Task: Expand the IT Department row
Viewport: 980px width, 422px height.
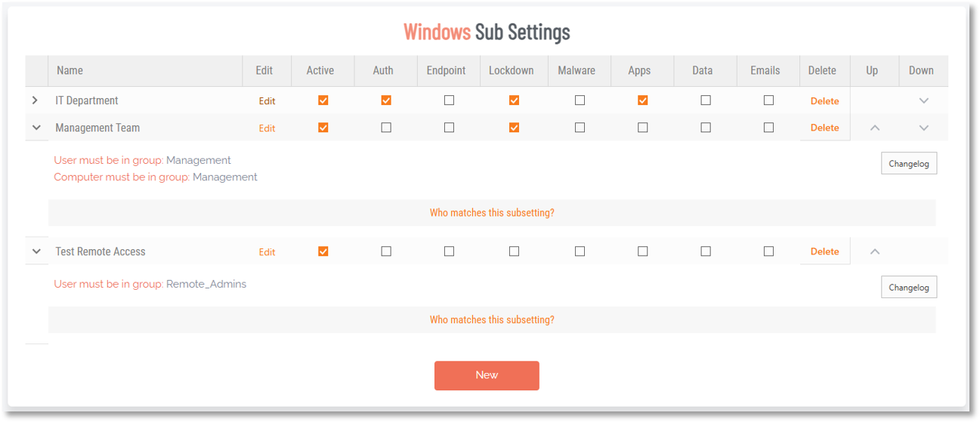Action: [36, 100]
